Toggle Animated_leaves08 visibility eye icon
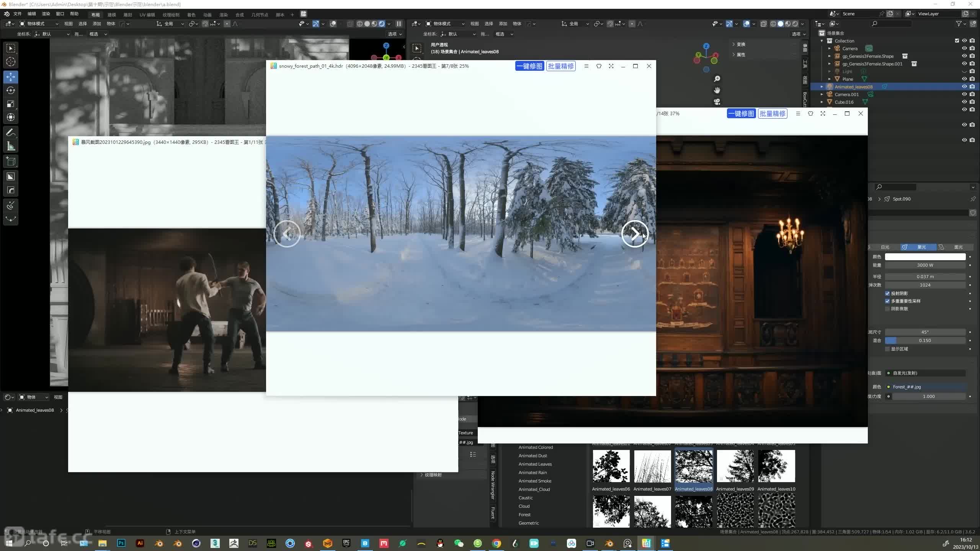Image resolution: width=980 pixels, height=551 pixels. click(964, 86)
